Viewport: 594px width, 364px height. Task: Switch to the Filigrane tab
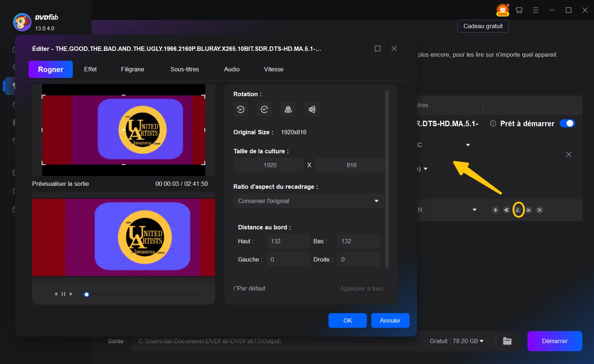[132, 69]
